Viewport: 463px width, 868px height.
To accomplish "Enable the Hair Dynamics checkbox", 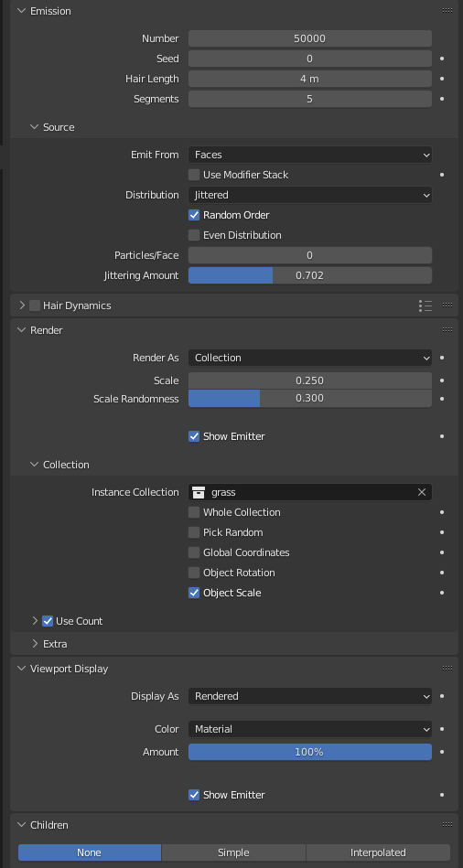I will coord(35,305).
